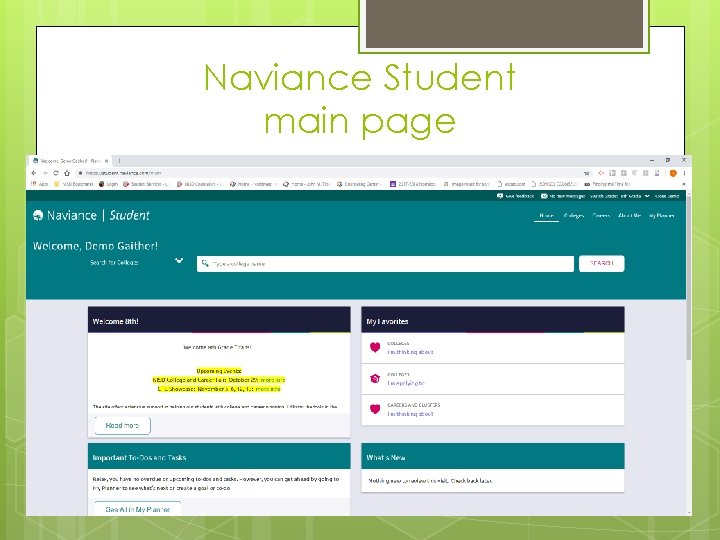This screenshot has width=720, height=540.
Task: Open the About Me tab
Action: 629,215
